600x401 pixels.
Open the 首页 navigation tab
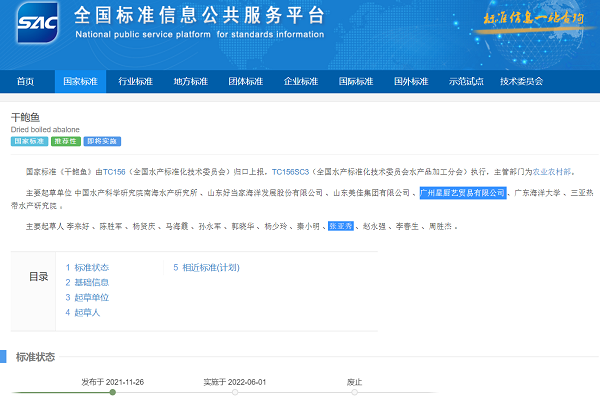pos(25,81)
